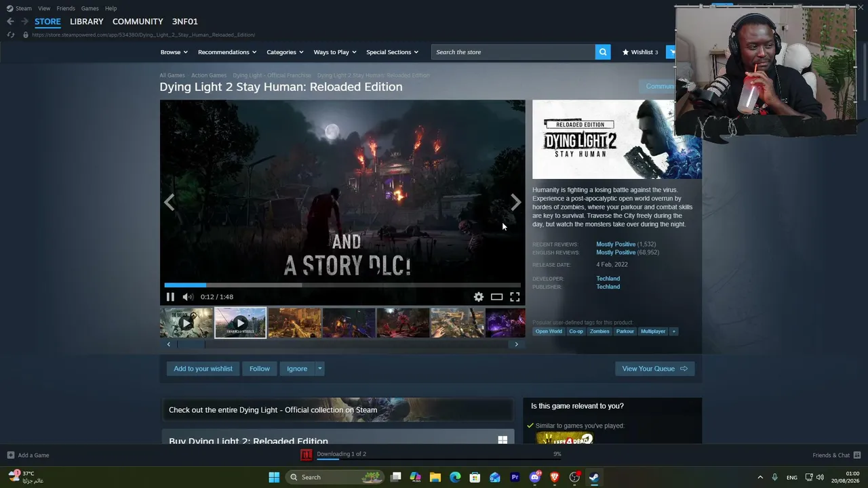
Task: Open the Dying Light official collection banner
Action: (x=337, y=410)
